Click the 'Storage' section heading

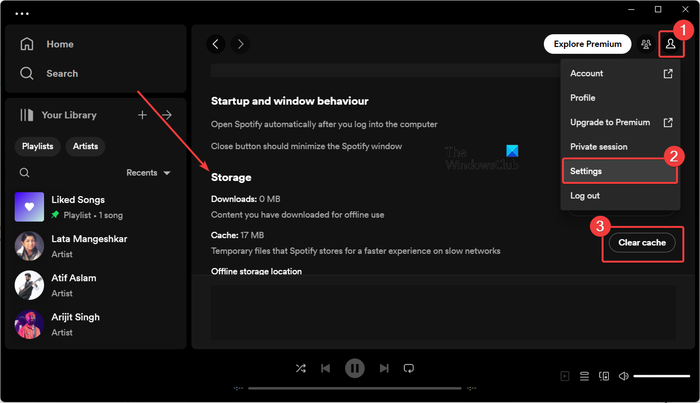231,178
